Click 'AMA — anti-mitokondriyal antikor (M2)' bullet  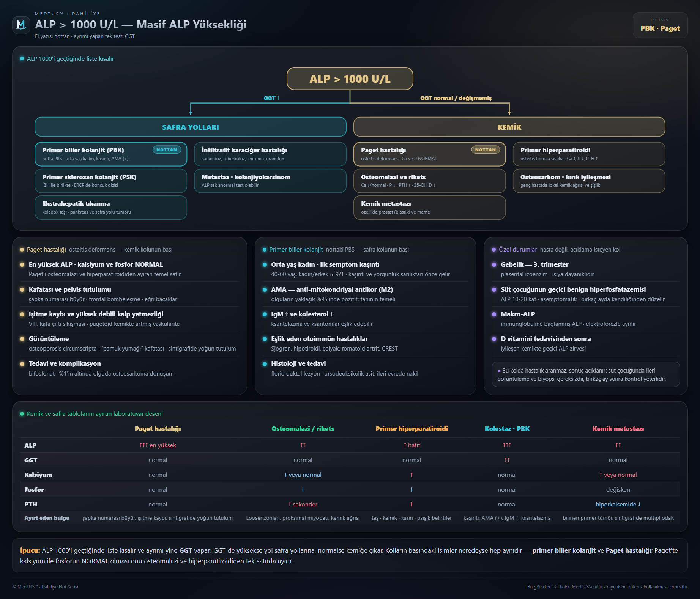[x=332, y=289]
